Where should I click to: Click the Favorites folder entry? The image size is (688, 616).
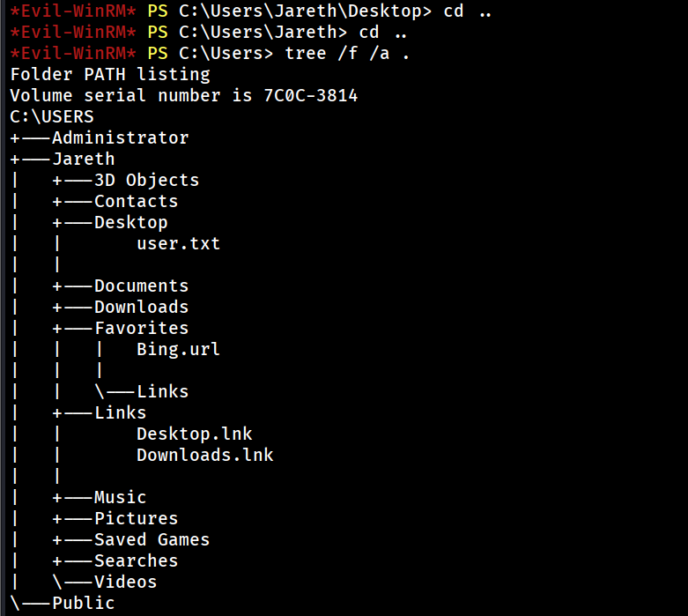coord(141,328)
